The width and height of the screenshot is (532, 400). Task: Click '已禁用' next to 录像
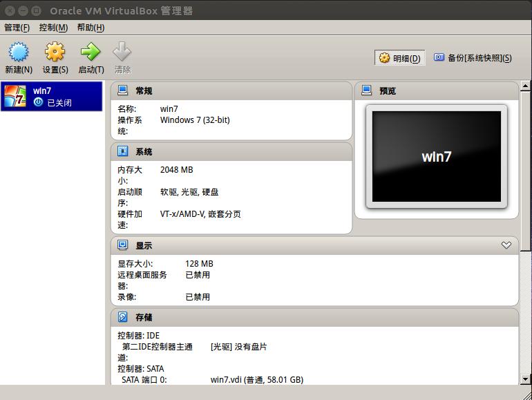tap(198, 297)
